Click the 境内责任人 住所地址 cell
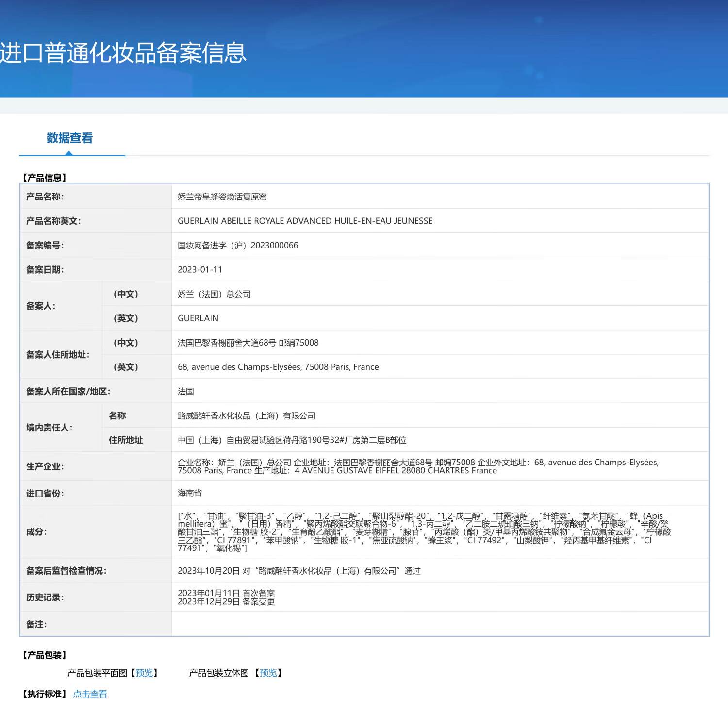Viewport: 728px width, 728px height. click(293, 440)
